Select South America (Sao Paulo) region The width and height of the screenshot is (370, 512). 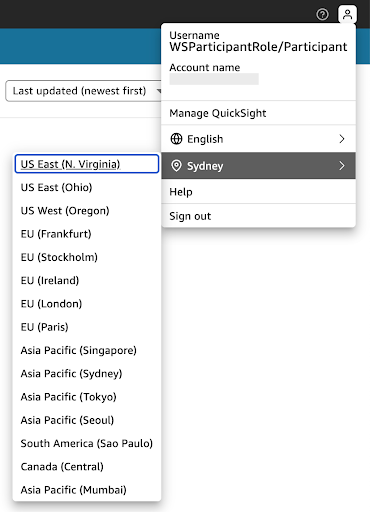pyautogui.click(x=87, y=443)
